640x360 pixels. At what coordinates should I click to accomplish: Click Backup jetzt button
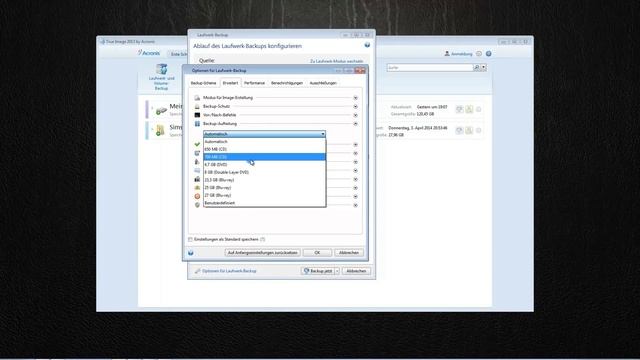(318, 271)
